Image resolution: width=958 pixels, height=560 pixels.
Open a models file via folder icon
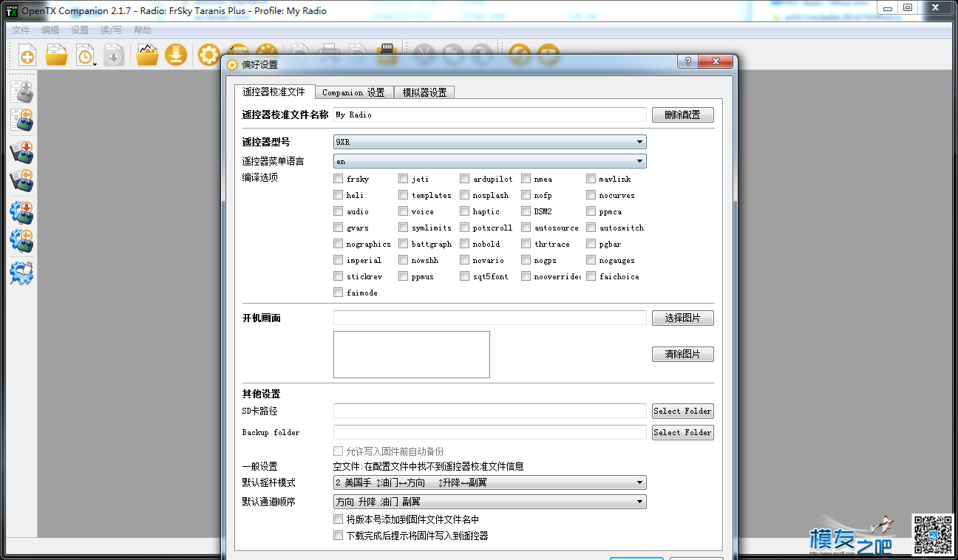coord(57,55)
